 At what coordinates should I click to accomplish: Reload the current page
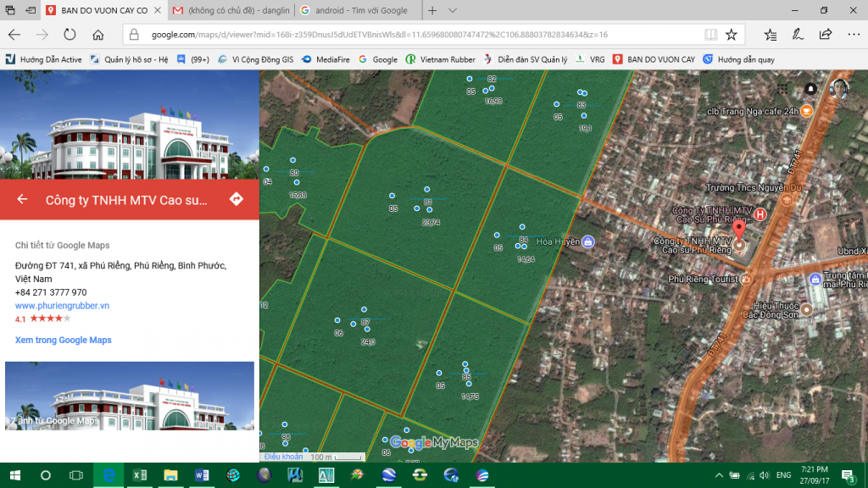point(70,35)
